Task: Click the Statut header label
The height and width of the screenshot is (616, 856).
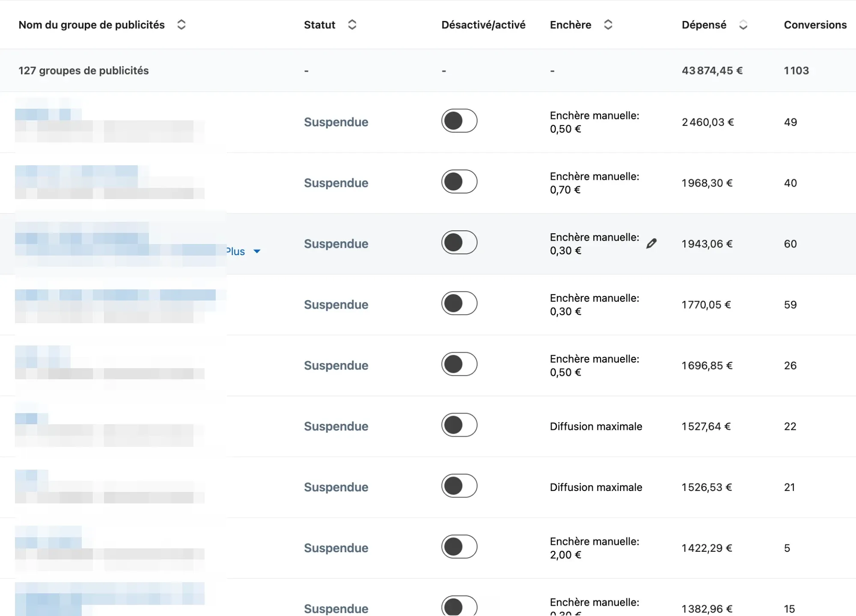Action: point(319,25)
